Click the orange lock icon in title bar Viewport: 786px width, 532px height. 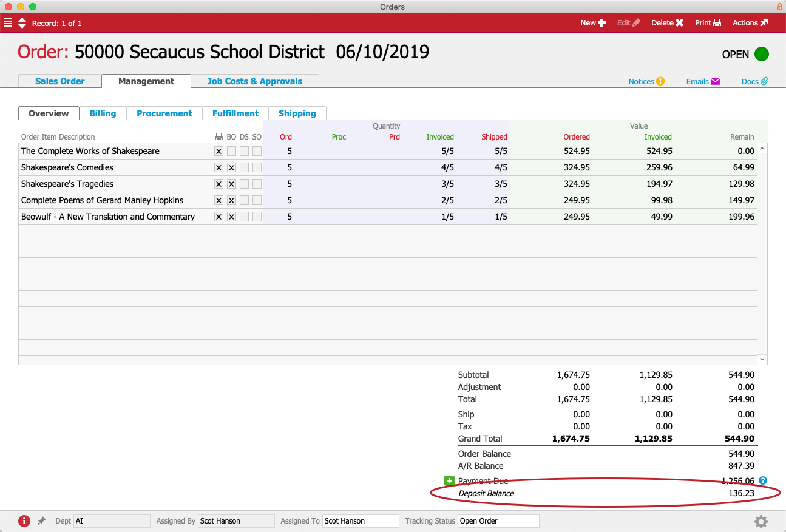(x=779, y=7)
